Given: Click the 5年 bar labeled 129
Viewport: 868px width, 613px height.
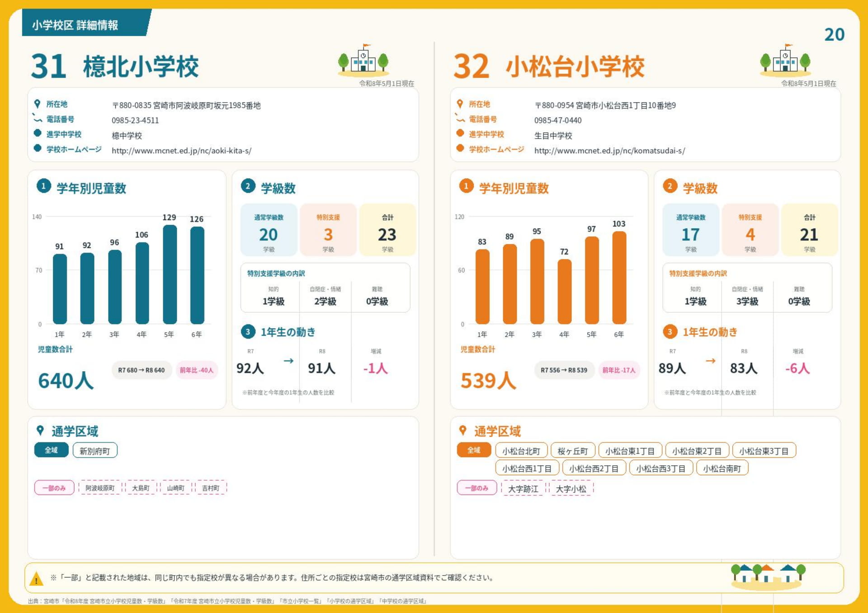Looking at the screenshot, I should pyautogui.click(x=170, y=274).
